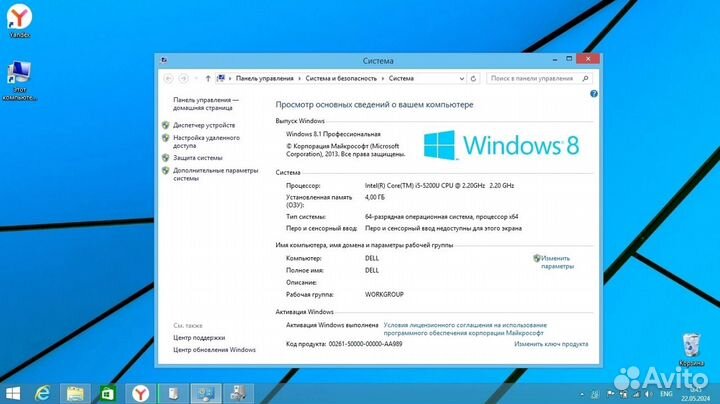Image resolution: width=720 pixels, height=404 pixels.
Task: Show hidden system tray icons
Action: (x=582, y=394)
